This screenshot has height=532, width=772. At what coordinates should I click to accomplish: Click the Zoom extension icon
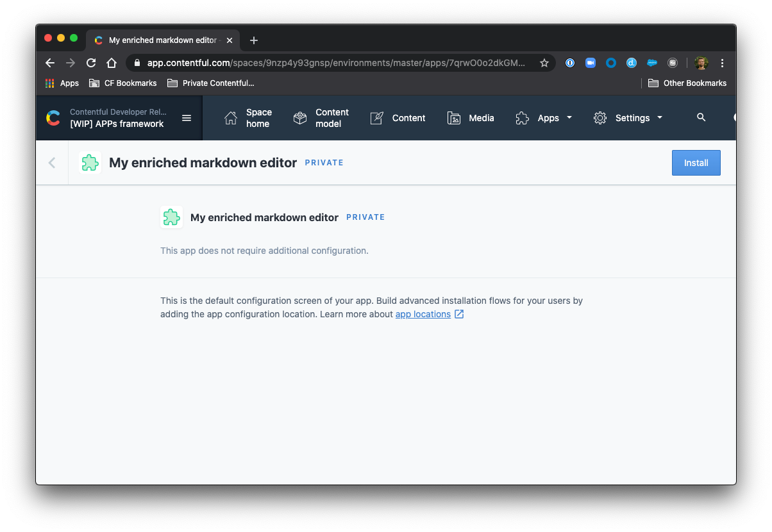click(590, 63)
